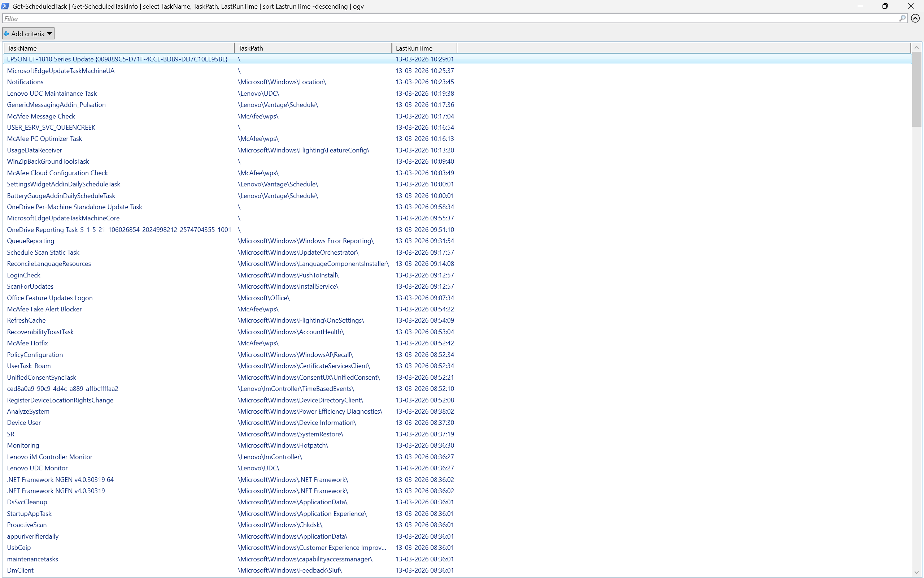
Task: Select MicrosoftEdgeUpdateTaskMachineUA task
Action: [457, 71]
